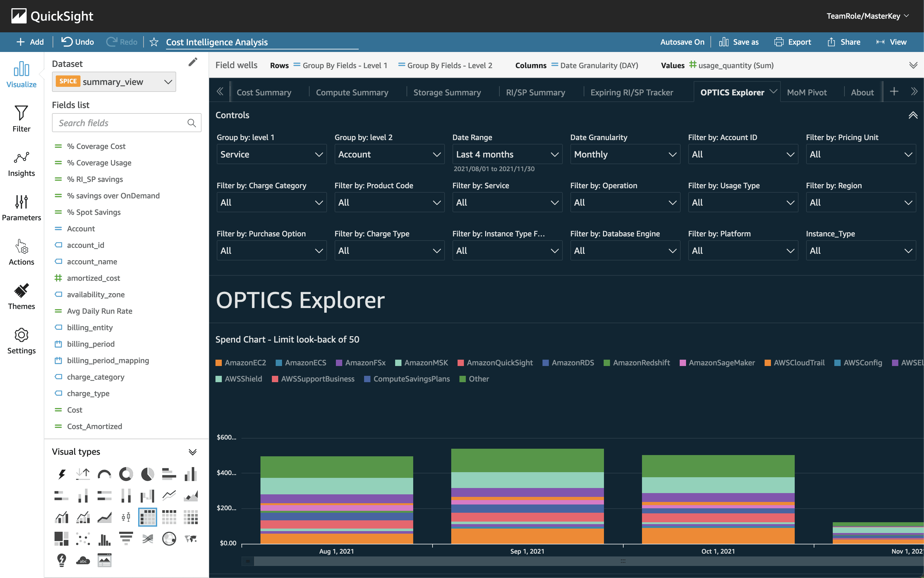Select the Filled map visual type
The image size is (924, 578).
click(x=190, y=539)
